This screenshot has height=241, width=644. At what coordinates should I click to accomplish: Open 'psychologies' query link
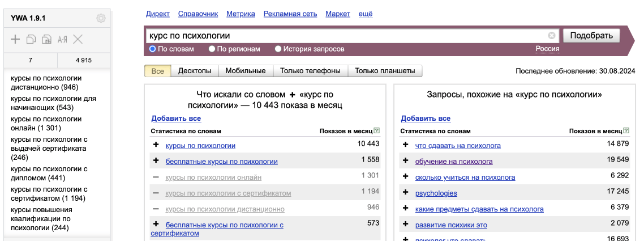(x=436, y=193)
